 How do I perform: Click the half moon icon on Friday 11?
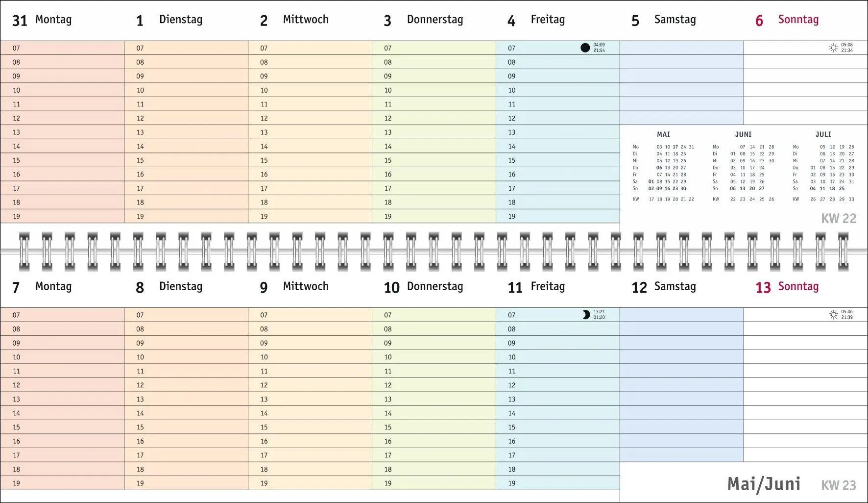(586, 315)
